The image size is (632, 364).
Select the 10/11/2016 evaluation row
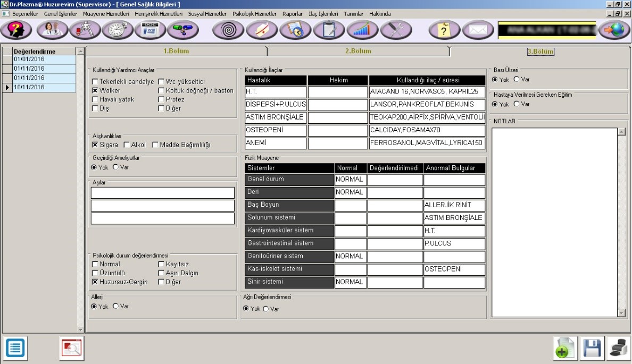click(x=44, y=87)
